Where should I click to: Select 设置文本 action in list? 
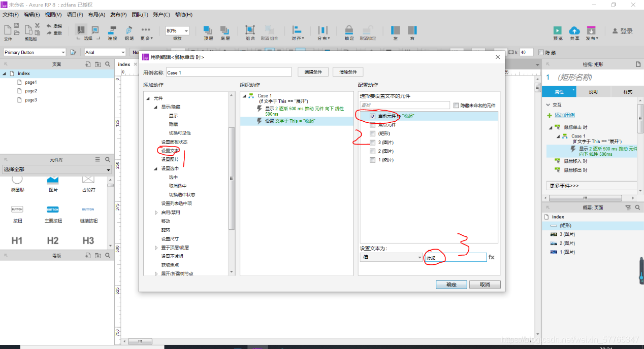click(x=170, y=151)
